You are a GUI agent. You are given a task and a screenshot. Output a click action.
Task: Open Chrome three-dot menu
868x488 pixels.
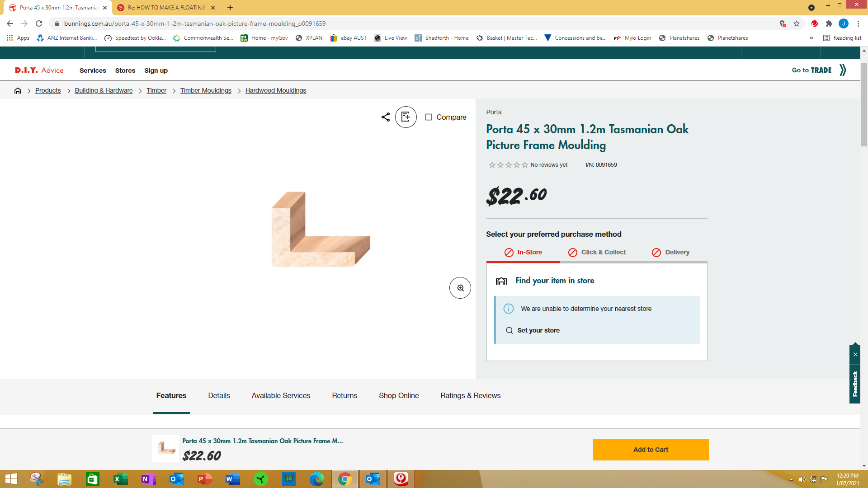point(858,23)
